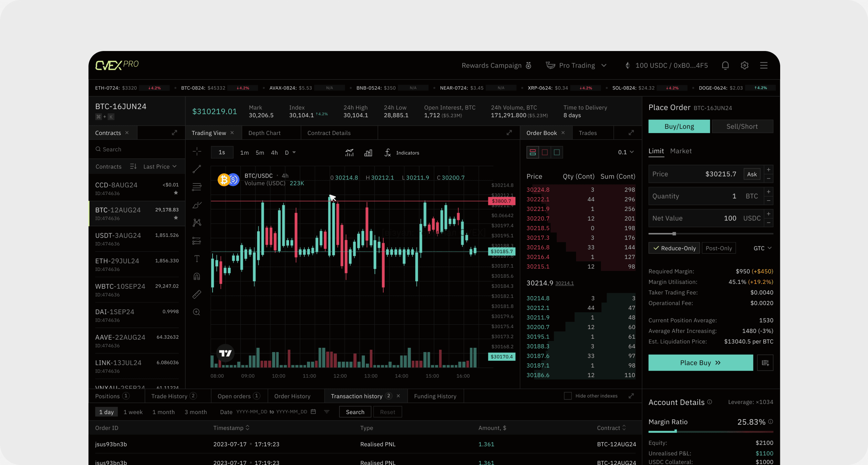The height and width of the screenshot is (465, 868).
Task: Adjust the Net Value slider handle
Action: click(674, 233)
